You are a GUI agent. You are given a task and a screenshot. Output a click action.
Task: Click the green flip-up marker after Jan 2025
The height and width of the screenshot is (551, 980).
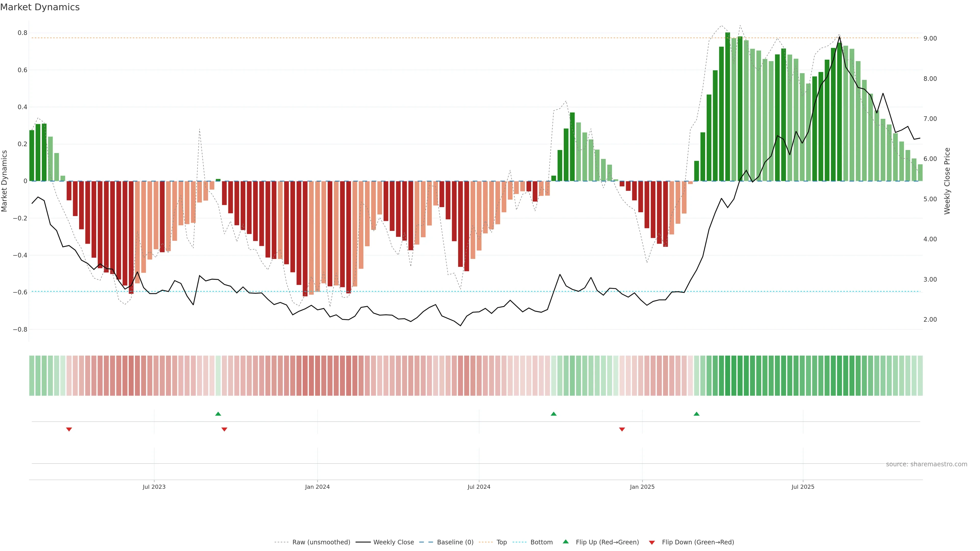pos(696,414)
